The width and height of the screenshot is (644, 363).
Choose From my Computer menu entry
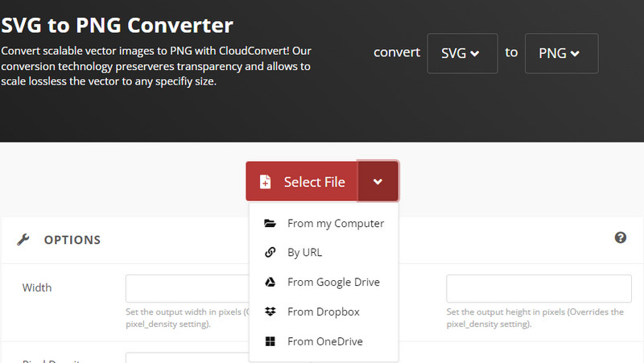(336, 224)
